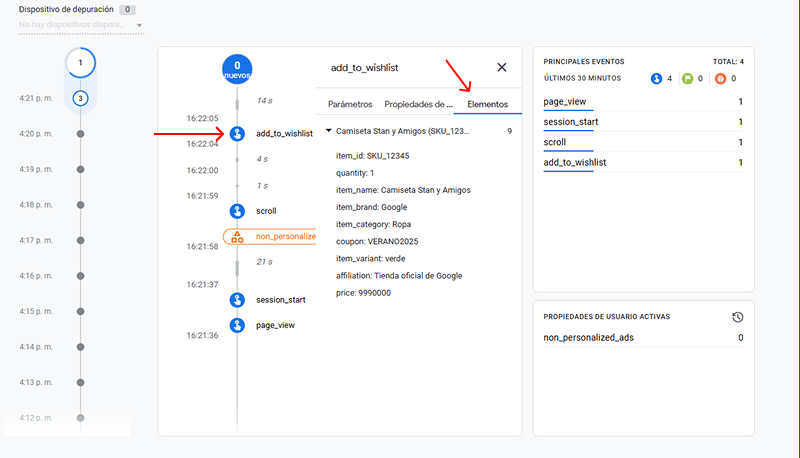The image size is (800, 458).
Task: Click the 16:22:05 timestamp
Action: tap(202, 118)
